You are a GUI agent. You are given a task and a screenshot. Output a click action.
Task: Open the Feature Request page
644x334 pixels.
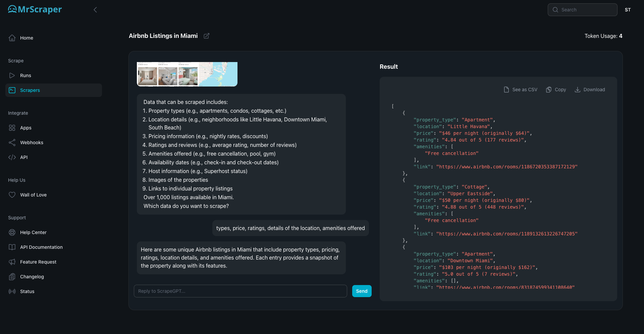pos(54,262)
